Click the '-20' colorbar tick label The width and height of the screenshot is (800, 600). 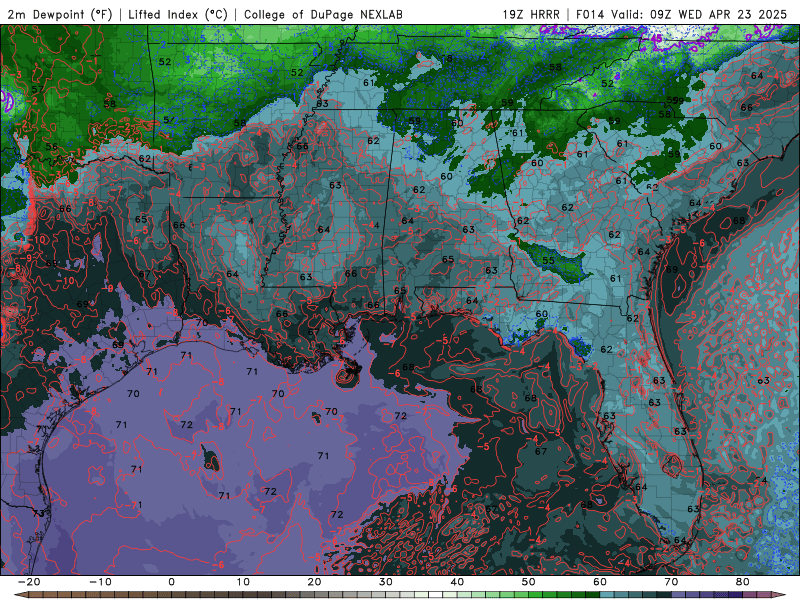tap(29, 582)
